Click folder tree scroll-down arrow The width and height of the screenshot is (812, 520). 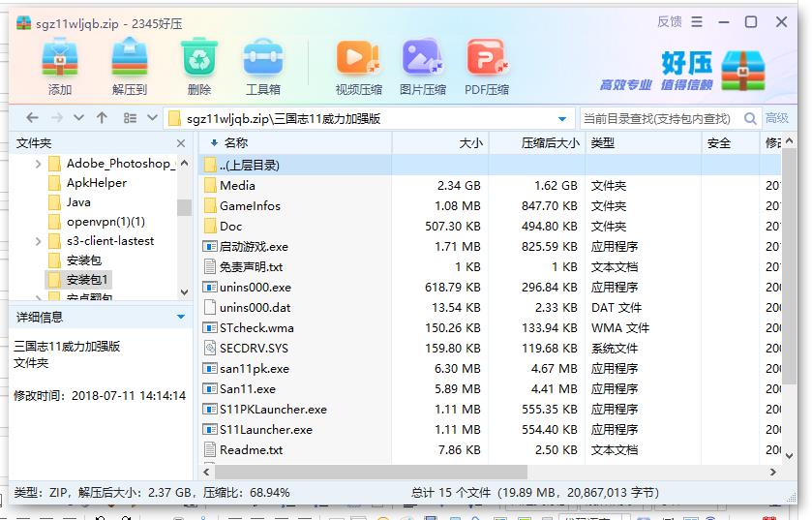pos(184,292)
